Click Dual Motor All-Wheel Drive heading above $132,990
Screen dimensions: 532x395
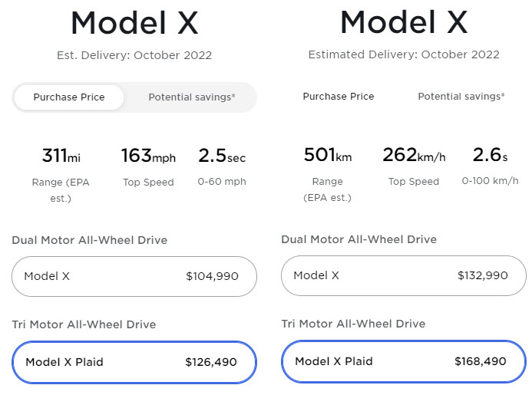[359, 239]
